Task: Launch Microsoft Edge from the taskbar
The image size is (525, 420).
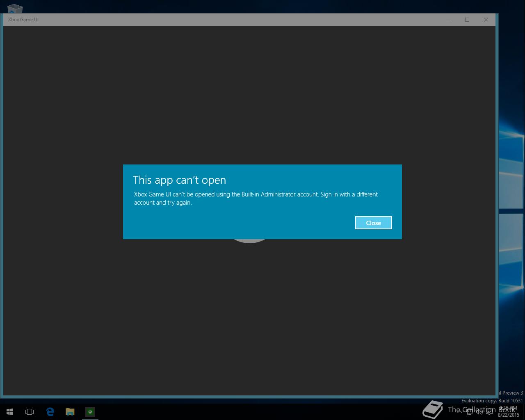Action: [x=50, y=411]
